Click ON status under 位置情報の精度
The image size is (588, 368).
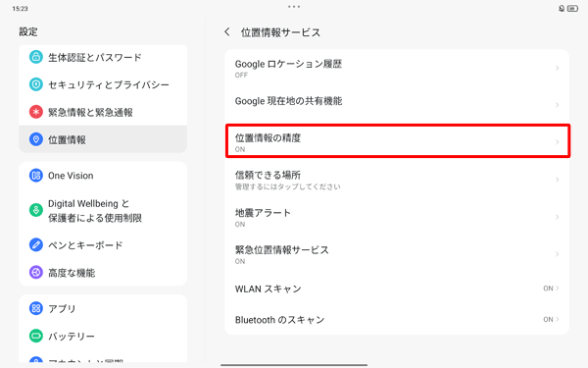click(240, 149)
